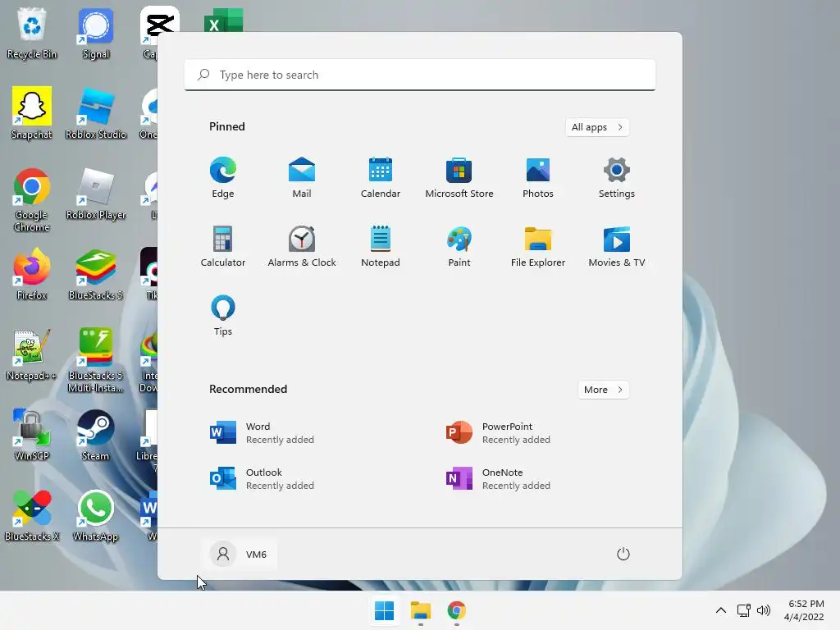This screenshot has width=840, height=630.
Task: Select the Notepad++ desktop shortcut
Action: coord(32,354)
